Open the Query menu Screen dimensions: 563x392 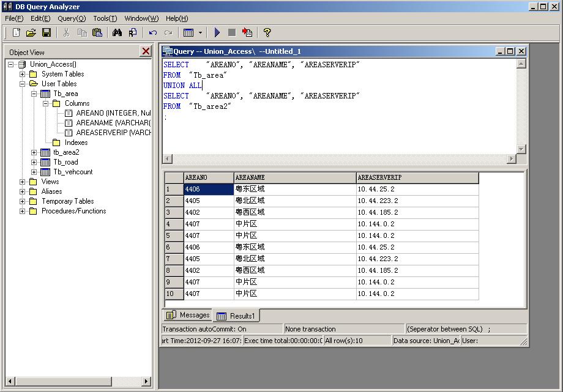[x=72, y=18]
